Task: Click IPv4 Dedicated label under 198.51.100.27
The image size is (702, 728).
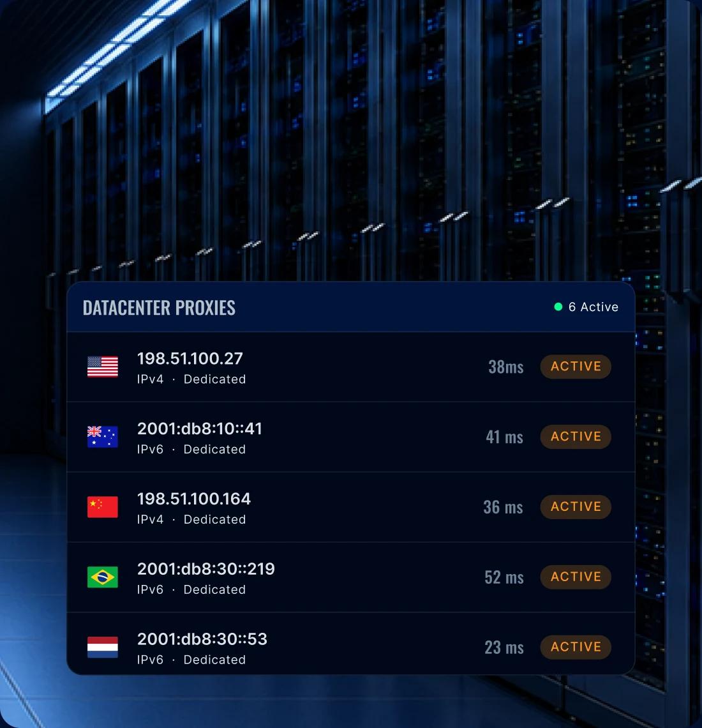Action: [x=191, y=379]
